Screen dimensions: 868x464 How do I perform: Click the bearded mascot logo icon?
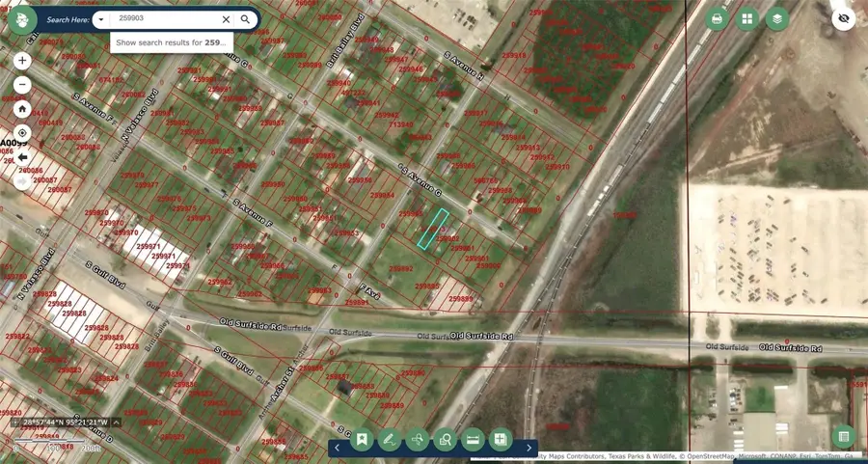tap(23, 20)
